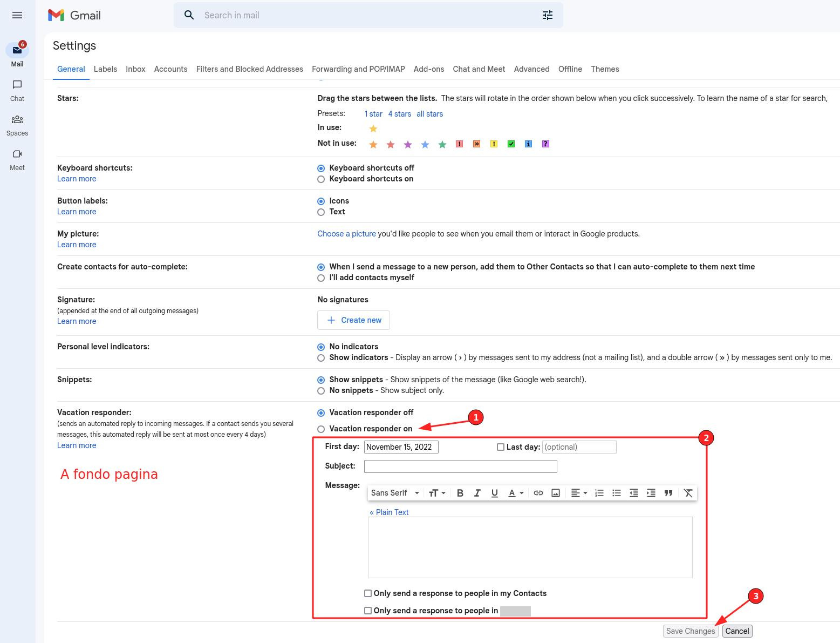Open the text size dropdown

437,493
